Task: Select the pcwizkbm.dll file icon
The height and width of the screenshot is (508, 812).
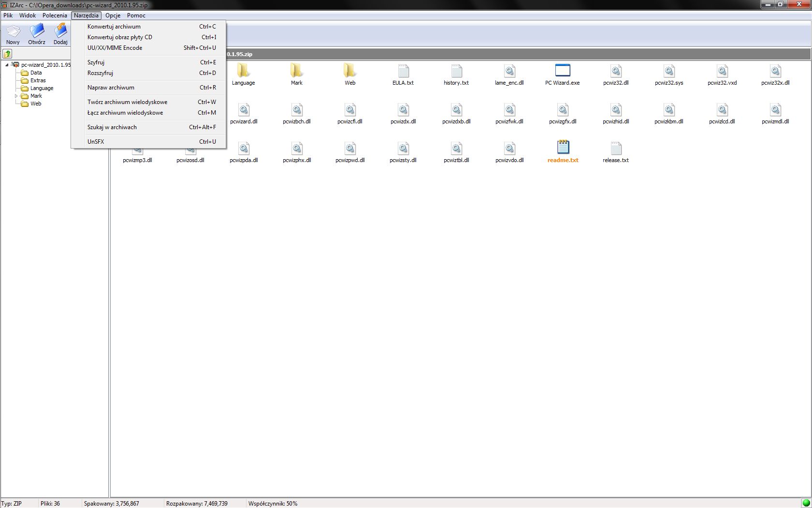Action: point(669,109)
